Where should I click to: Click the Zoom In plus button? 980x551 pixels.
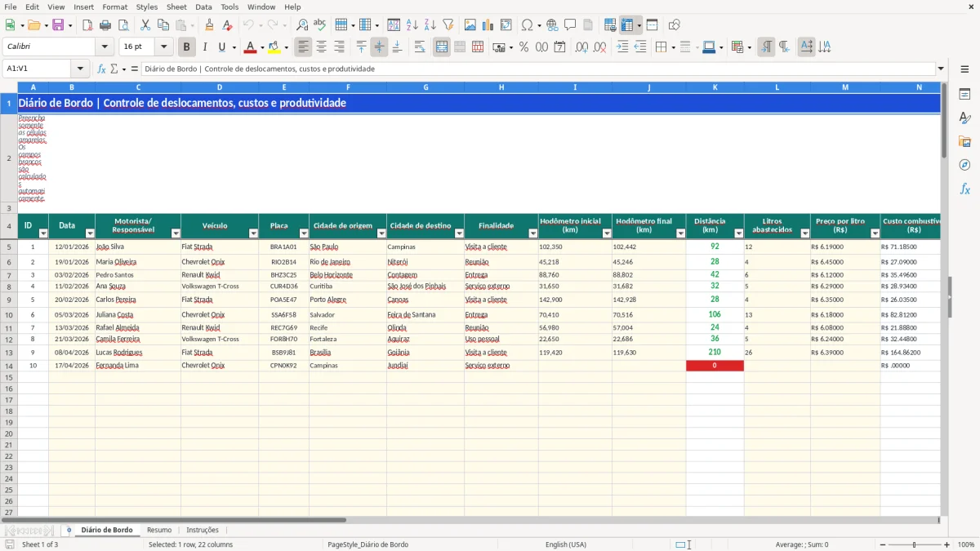[947, 544]
